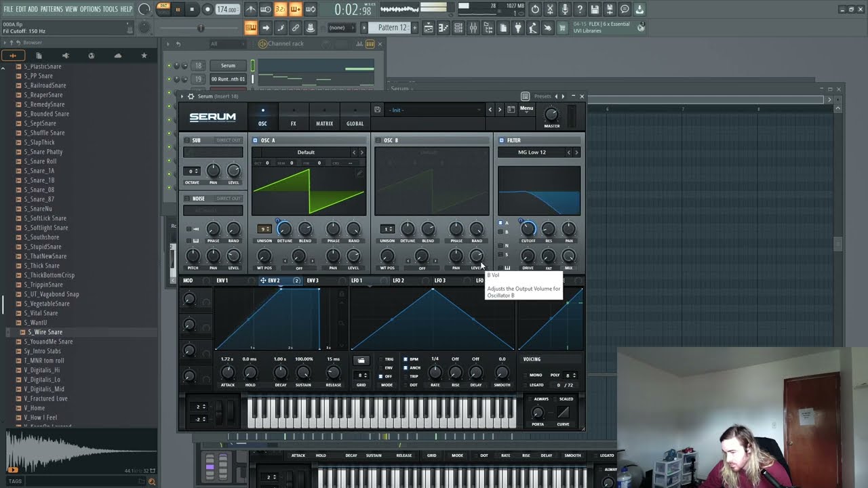Click OSC A unison voices stepper
This screenshot has height=488, width=868.
pyautogui.click(x=264, y=229)
